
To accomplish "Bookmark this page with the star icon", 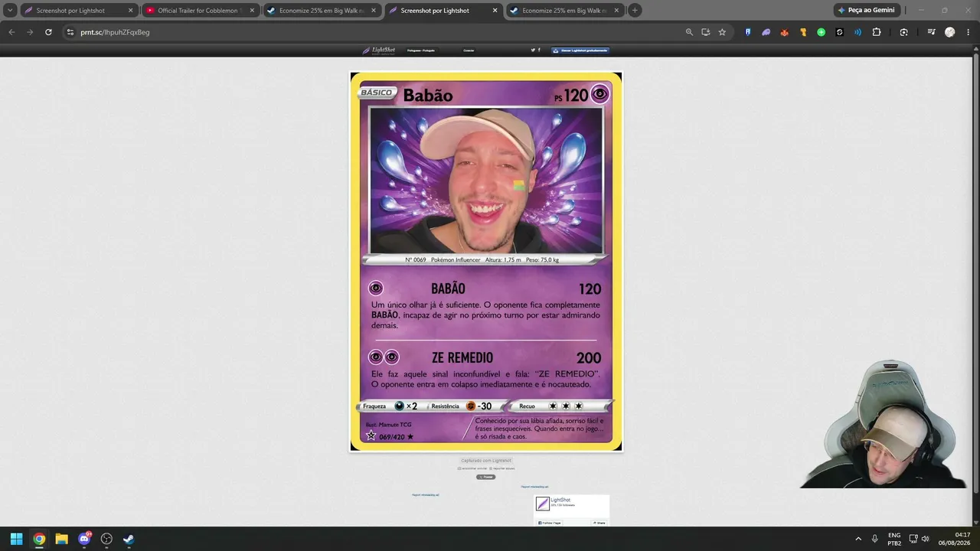I will pos(722,32).
